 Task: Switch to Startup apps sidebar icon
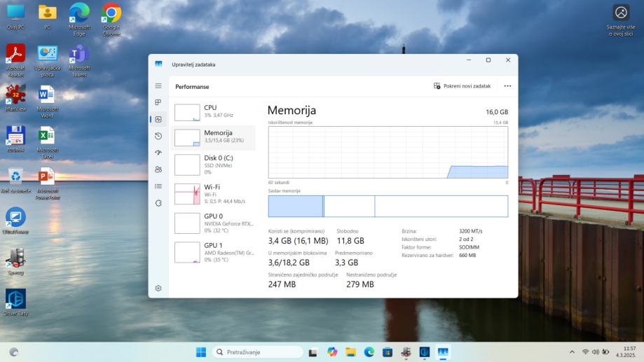[158, 153]
